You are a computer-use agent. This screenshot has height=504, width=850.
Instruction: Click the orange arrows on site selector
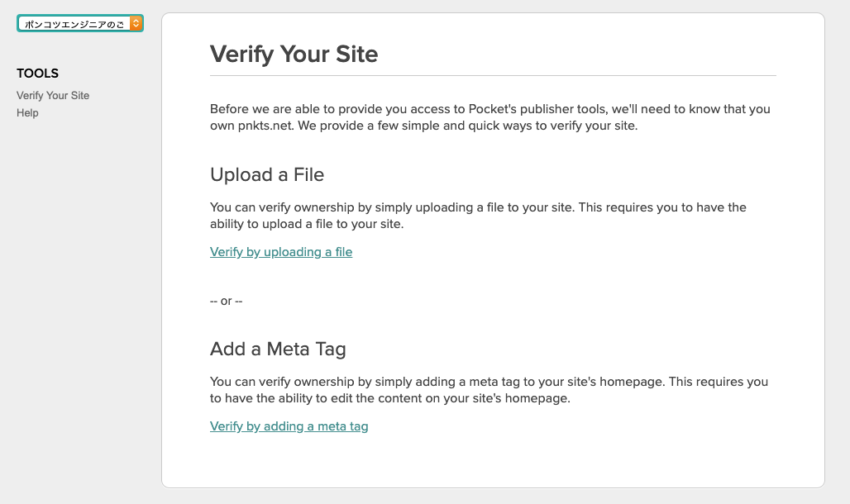[136, 23]
